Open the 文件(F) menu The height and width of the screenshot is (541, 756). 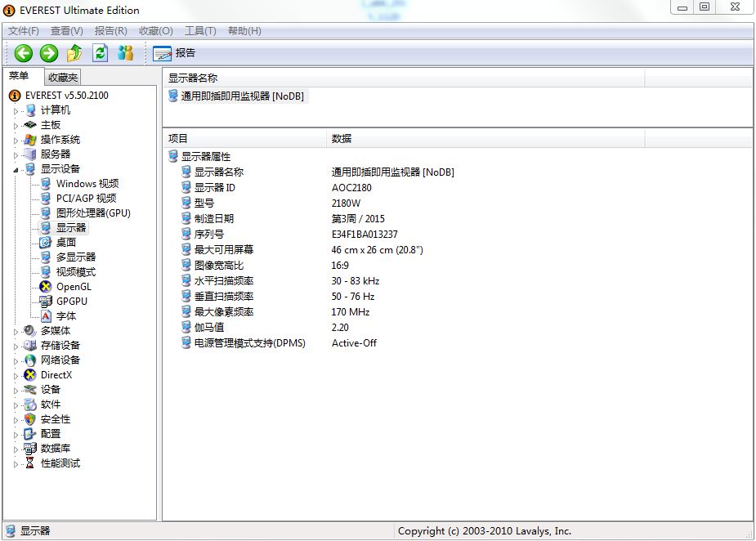[23, 31]
